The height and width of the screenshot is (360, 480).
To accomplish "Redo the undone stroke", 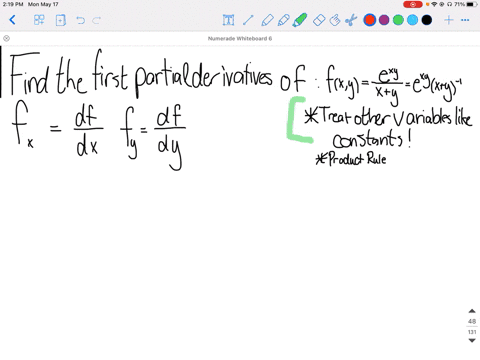I will click(97, 20).
